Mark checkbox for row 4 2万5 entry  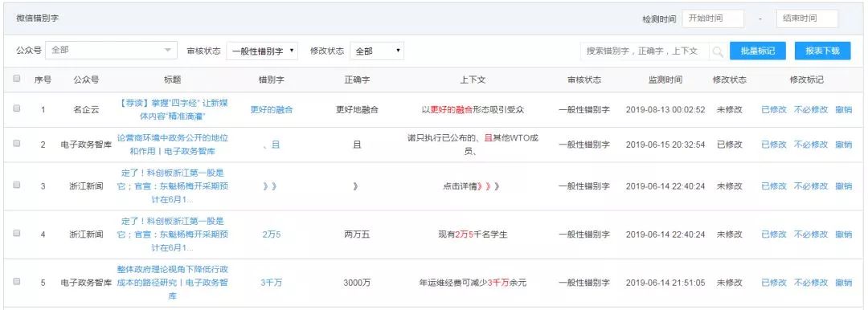pyautogui.click(x=17, y=233)
